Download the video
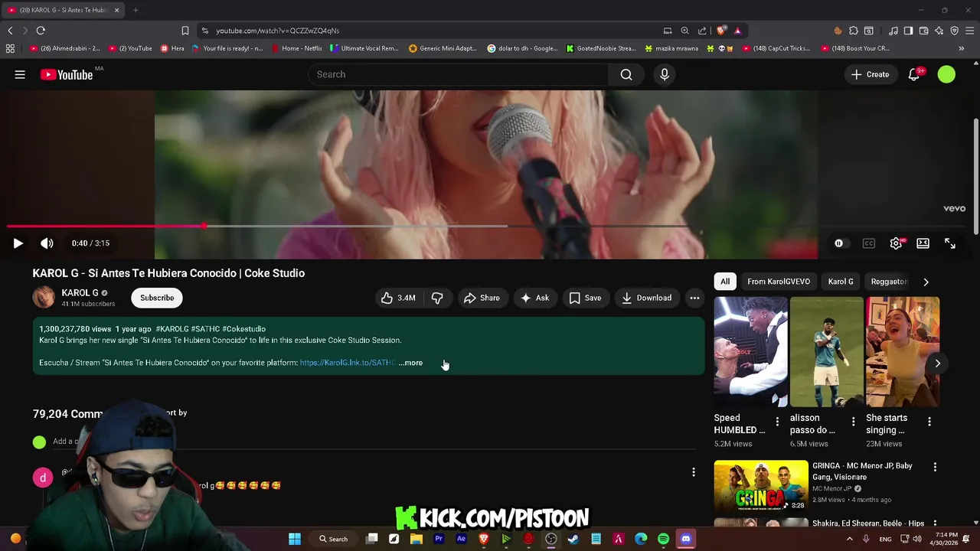This screenshot has height=551, width=980. pos(646,298)
